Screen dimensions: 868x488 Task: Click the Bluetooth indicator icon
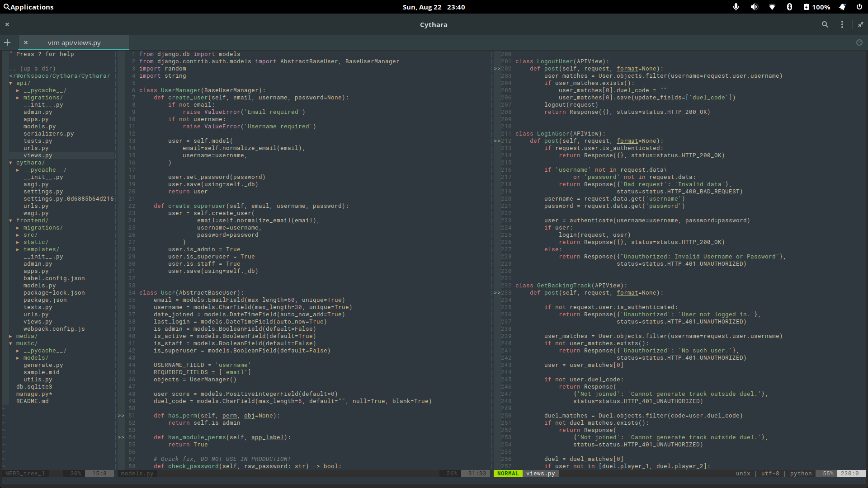point(789,7)
